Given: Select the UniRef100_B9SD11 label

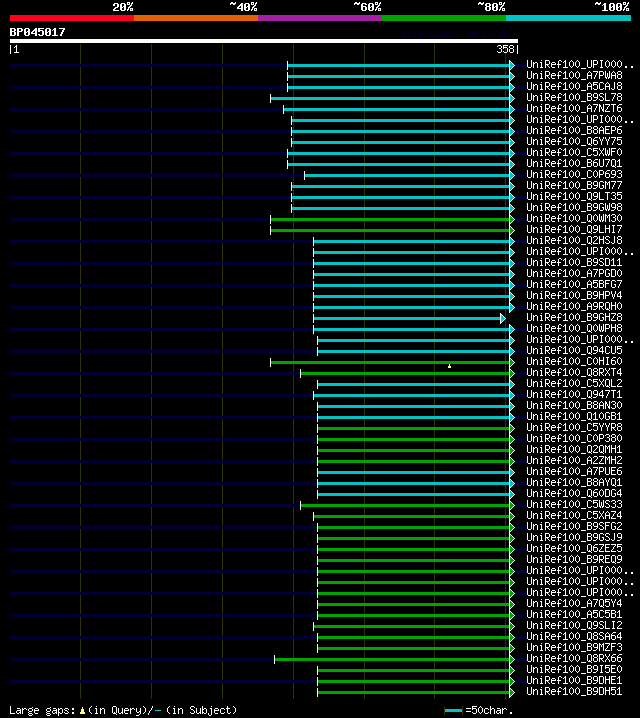Looking at the screenshot, I should (574, 262).
